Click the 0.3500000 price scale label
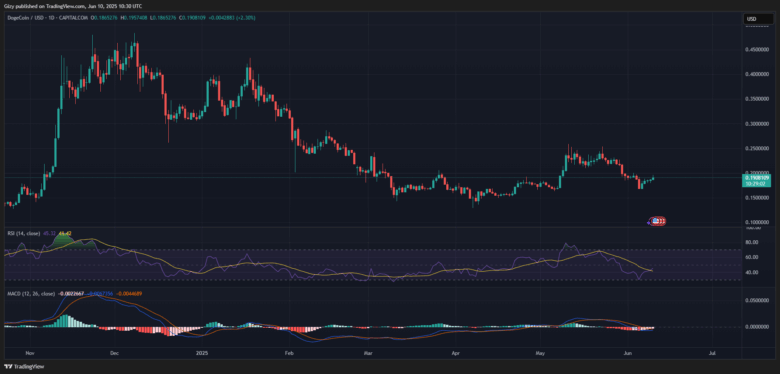The image size is (780, 374). click(x=757, y=99)
